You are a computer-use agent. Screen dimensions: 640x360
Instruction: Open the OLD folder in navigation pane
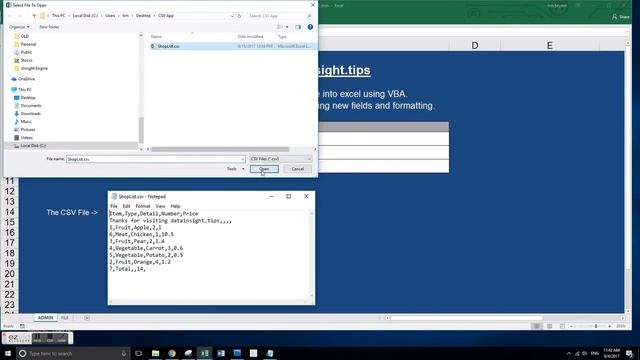point(24,36)
